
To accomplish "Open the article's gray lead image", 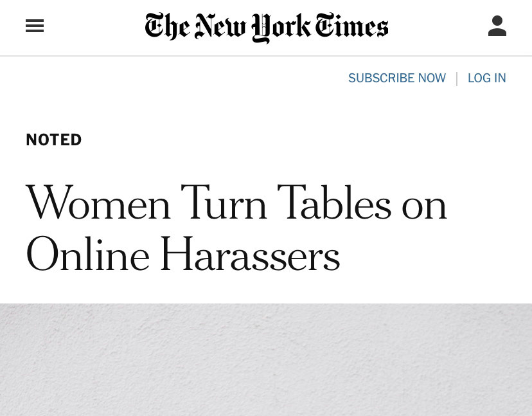I will coord(266,359).
